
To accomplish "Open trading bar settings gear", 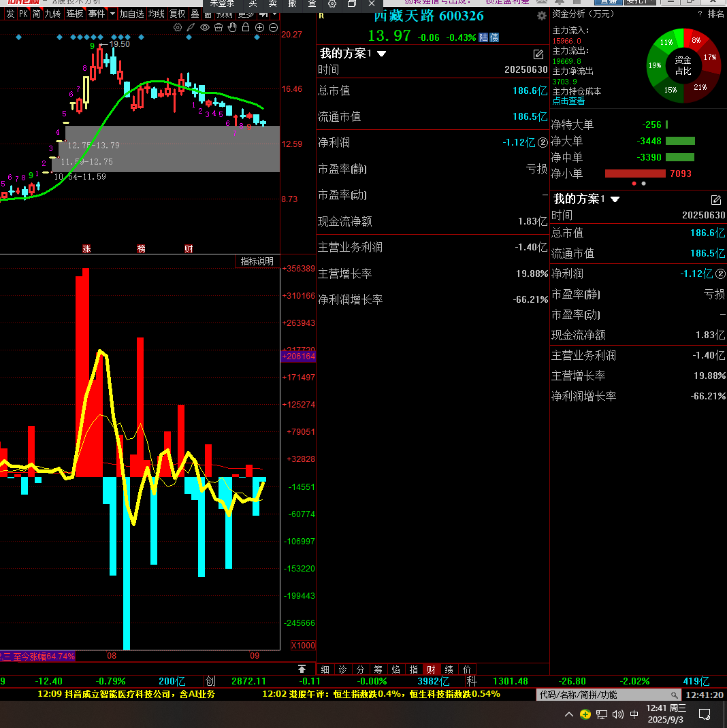I will point(332,3).
